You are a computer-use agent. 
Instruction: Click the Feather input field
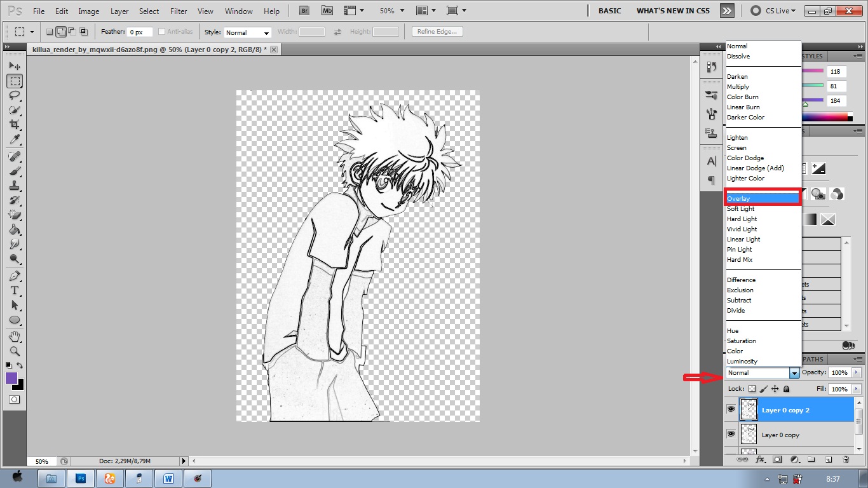coord(139,32)
